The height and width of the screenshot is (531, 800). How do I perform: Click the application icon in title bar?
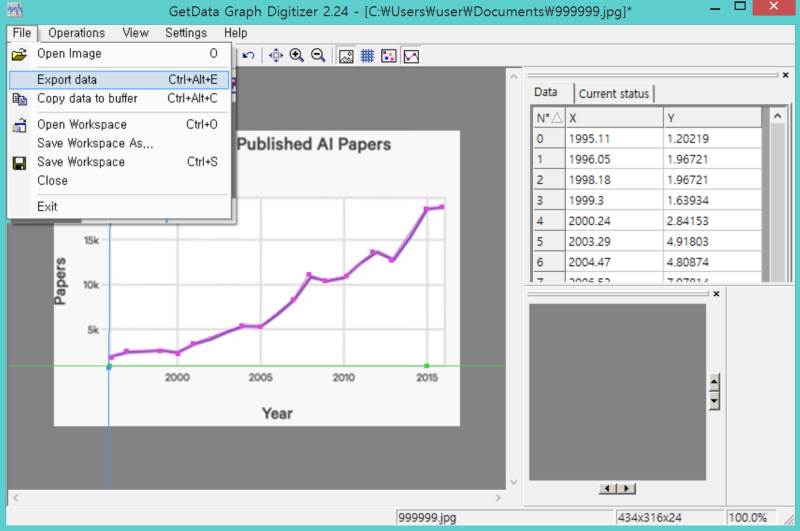(15, 10)
